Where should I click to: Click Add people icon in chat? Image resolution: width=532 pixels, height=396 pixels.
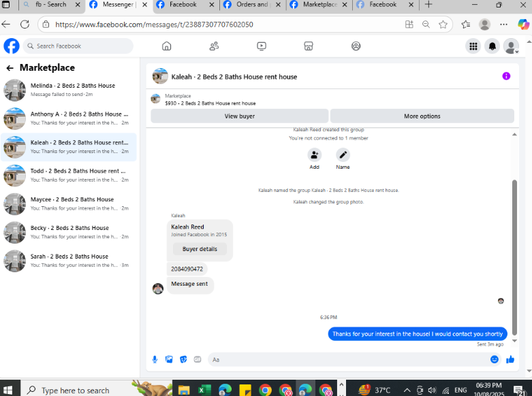point(315,155)
